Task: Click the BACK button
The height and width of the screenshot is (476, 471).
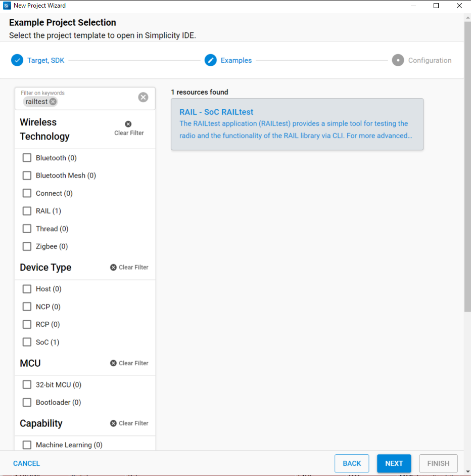Action: [352, 463]
